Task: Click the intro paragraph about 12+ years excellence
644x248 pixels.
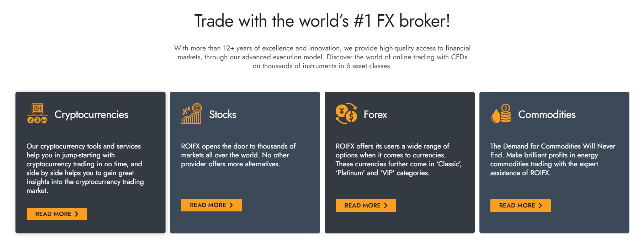Action: pyautogui.click(x=322, y=57)
